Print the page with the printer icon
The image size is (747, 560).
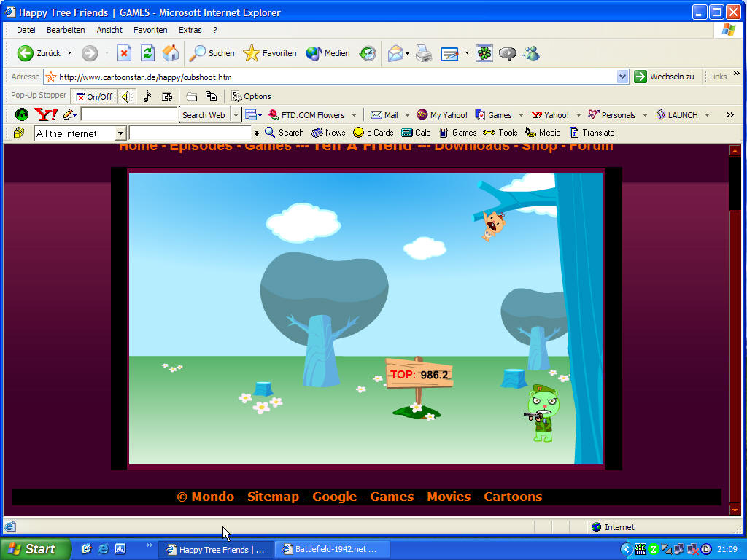(424, 53)
